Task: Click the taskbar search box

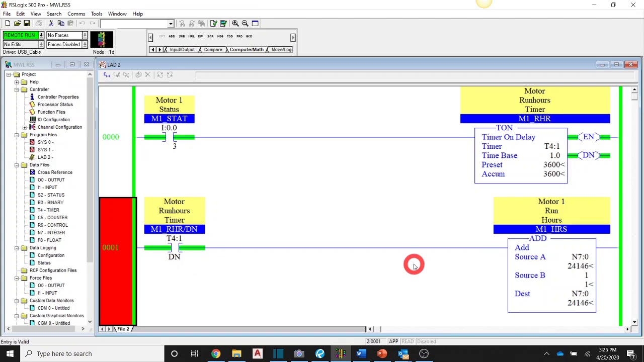Action: (x=93, y=353)
